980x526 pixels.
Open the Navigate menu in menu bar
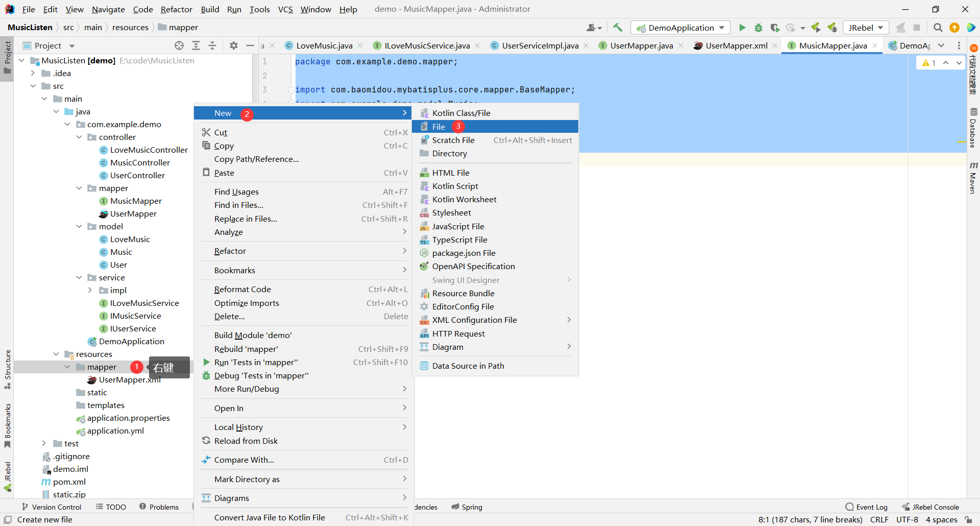pos(108,9)
